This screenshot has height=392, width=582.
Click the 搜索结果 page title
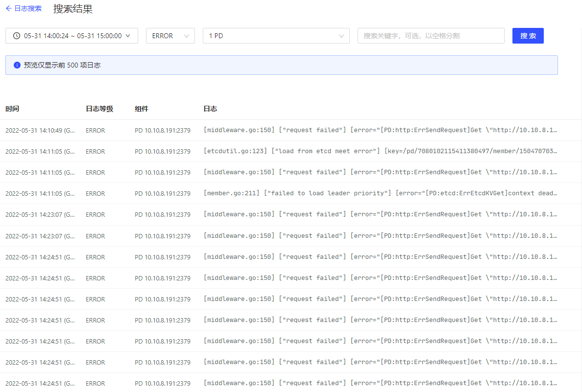[x=73, y=8]
